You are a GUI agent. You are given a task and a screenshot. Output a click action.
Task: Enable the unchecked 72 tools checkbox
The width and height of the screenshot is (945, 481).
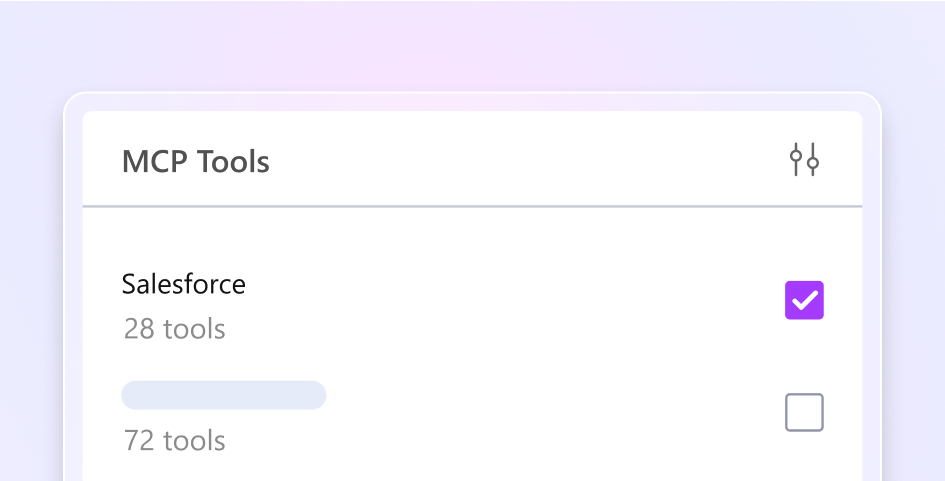click(804, 412)
